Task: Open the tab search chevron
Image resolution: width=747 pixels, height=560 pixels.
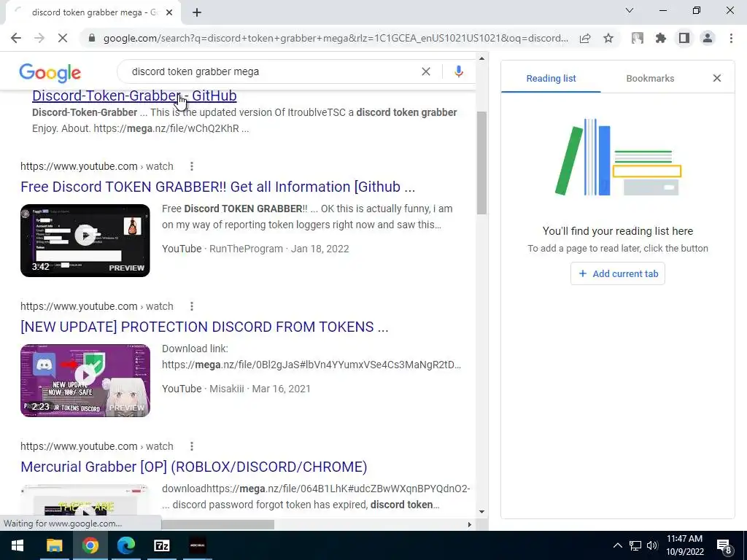Action: pyautogui.click(x=630, y=10)
